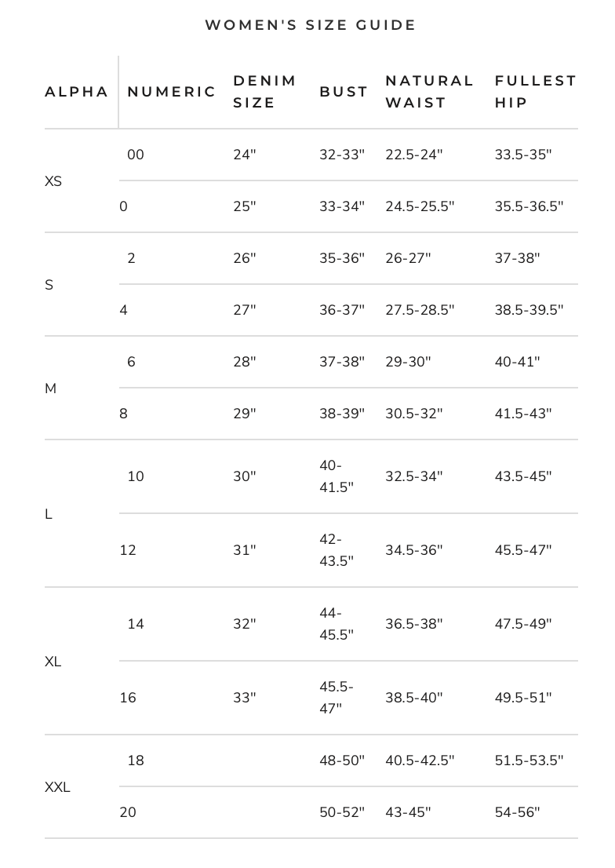
Task: Click the ALPHA column header
Action: point(77,92)
